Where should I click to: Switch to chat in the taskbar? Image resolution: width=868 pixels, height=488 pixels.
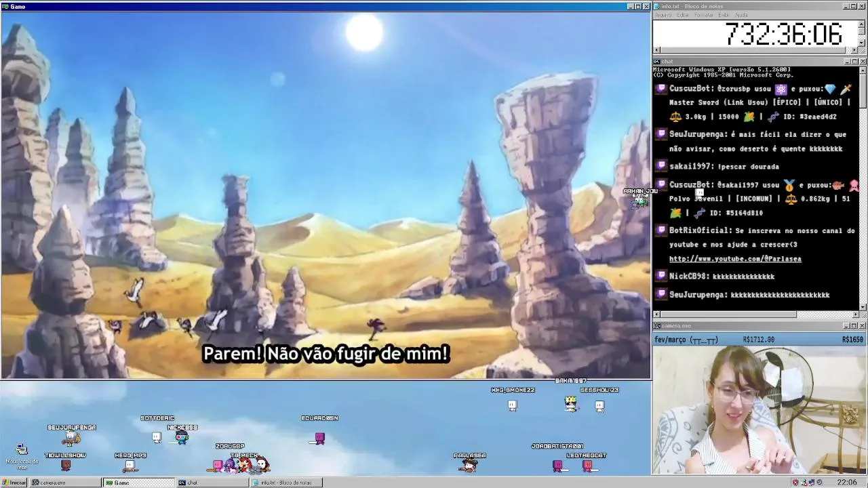pyautogui.click(x=212, y=483)
